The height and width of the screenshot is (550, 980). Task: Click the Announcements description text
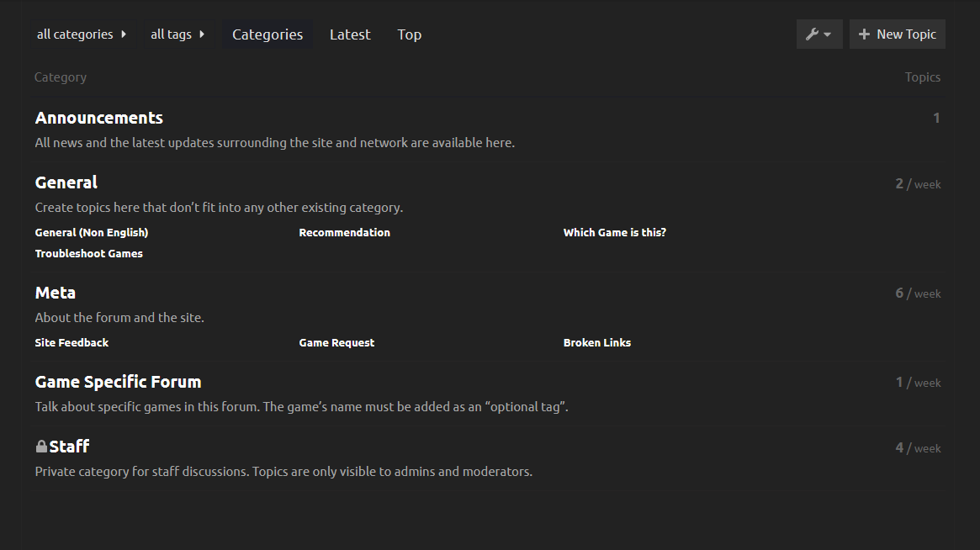pos(275,143)
